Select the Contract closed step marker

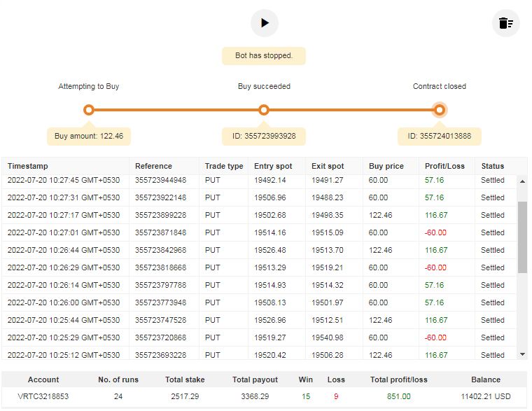440,110
